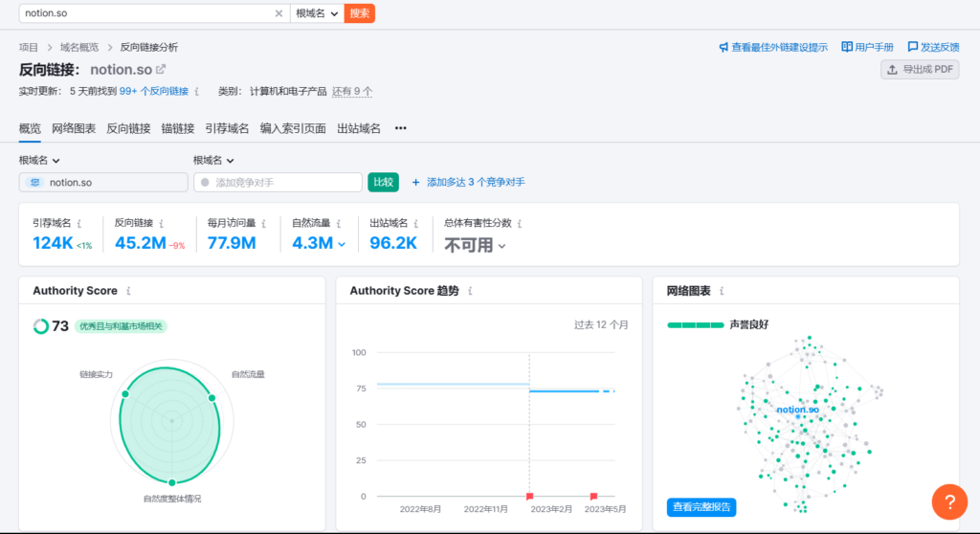980x534 pixels.
Task: Click the 自然度整体情况 point on radar chart
Action: pyautogui.click(x=172, y=482)
